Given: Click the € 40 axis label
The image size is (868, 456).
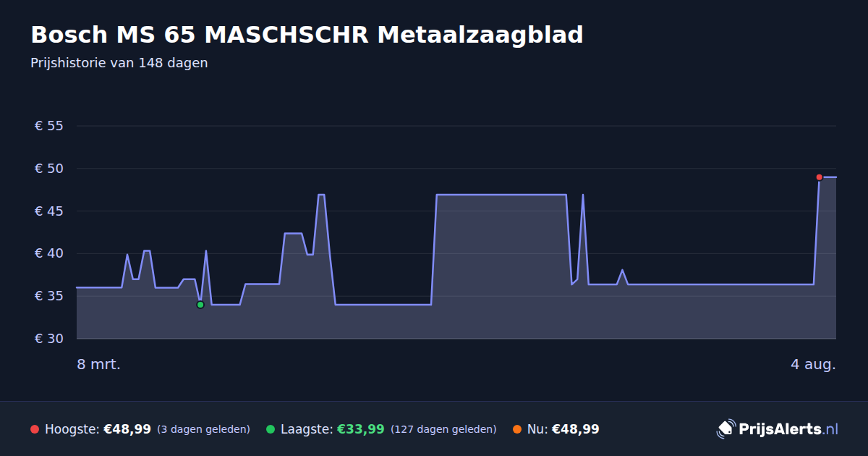Looking at the screenshot, I should (x=49, y=253).
